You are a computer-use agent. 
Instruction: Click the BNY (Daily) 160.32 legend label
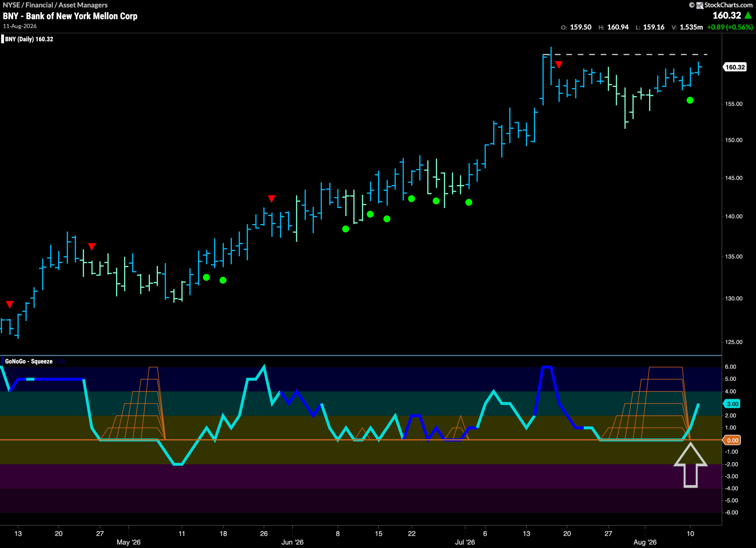click(x=29, y=39)
